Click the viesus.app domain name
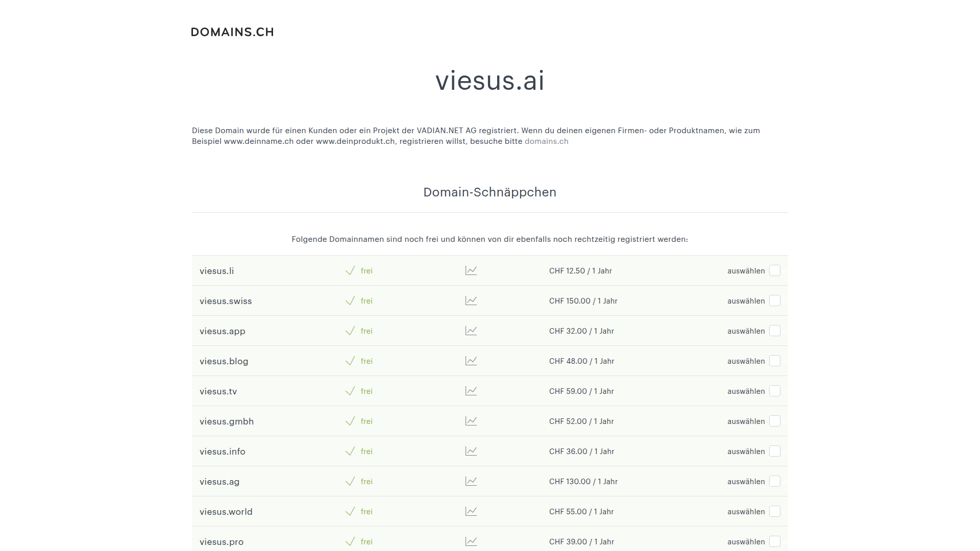This screenshot has height=551, width=980. click(223, 331)
